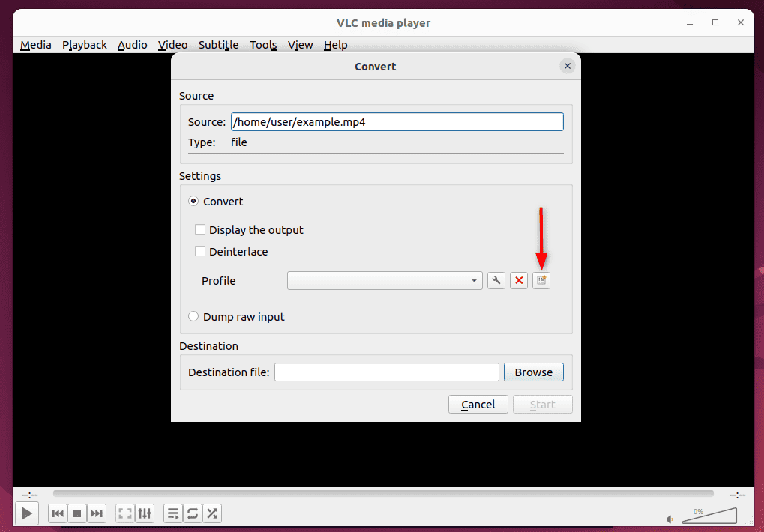This screenshot has height=532, width=764.
Task: Adjust the volume slider
Action: pos(709,516)
